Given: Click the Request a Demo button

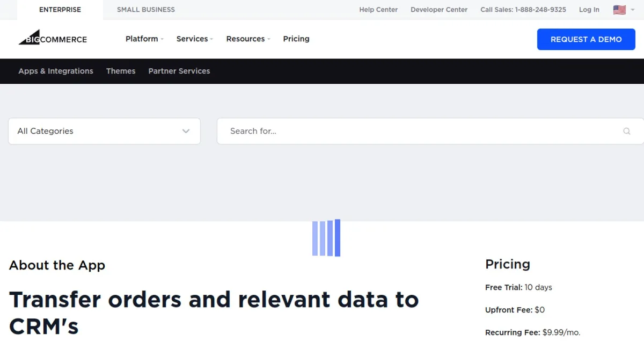Looking at the screenshot, I should tap(586, 39).
